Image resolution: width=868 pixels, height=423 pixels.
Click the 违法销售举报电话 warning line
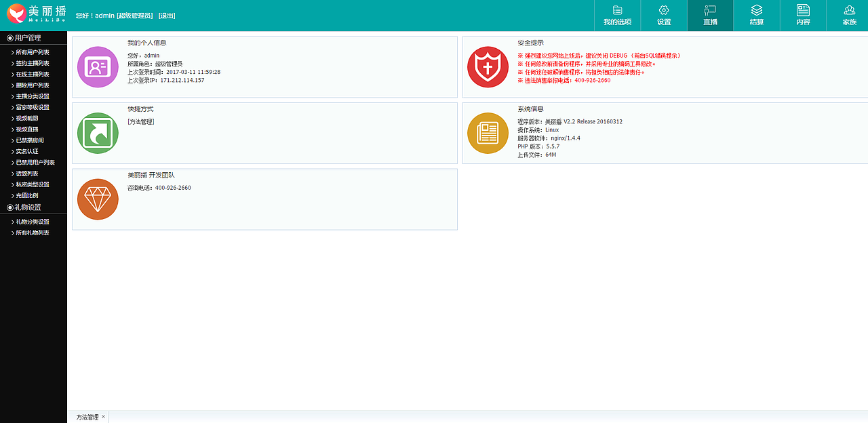pos(564,80)
